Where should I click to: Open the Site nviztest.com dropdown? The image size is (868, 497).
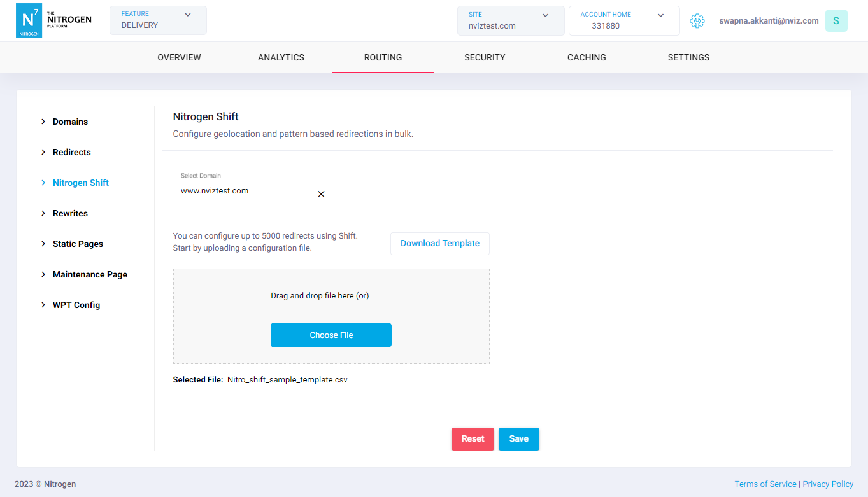tap(510, 20)
